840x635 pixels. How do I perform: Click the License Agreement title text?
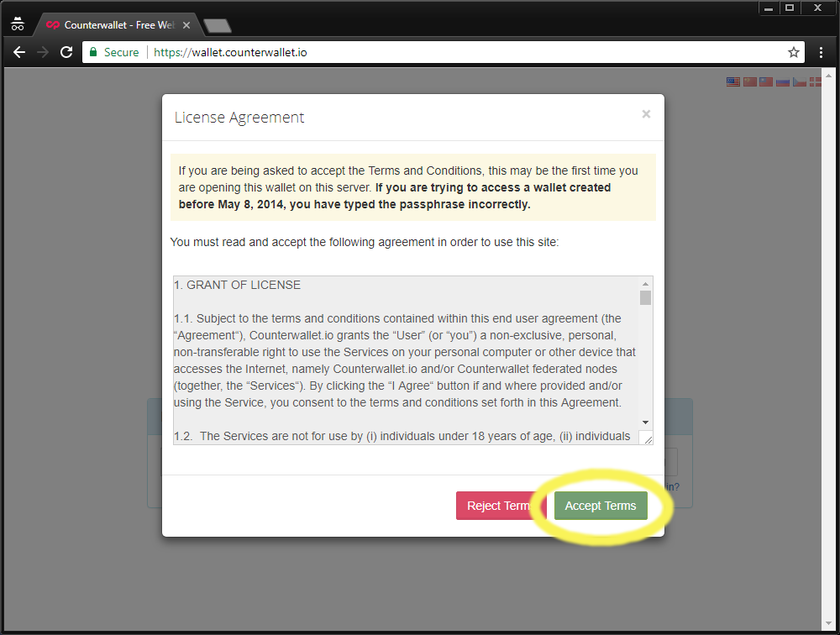click(239, 118)
